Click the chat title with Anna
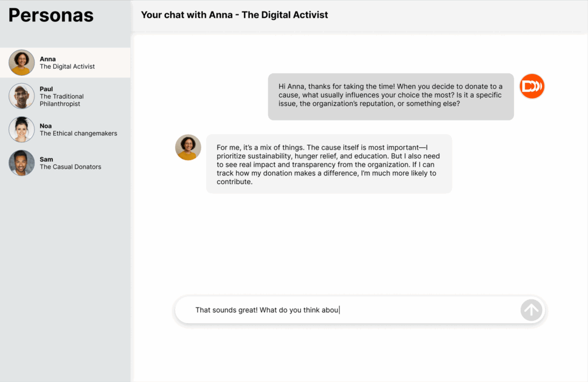 click(234, 15)
